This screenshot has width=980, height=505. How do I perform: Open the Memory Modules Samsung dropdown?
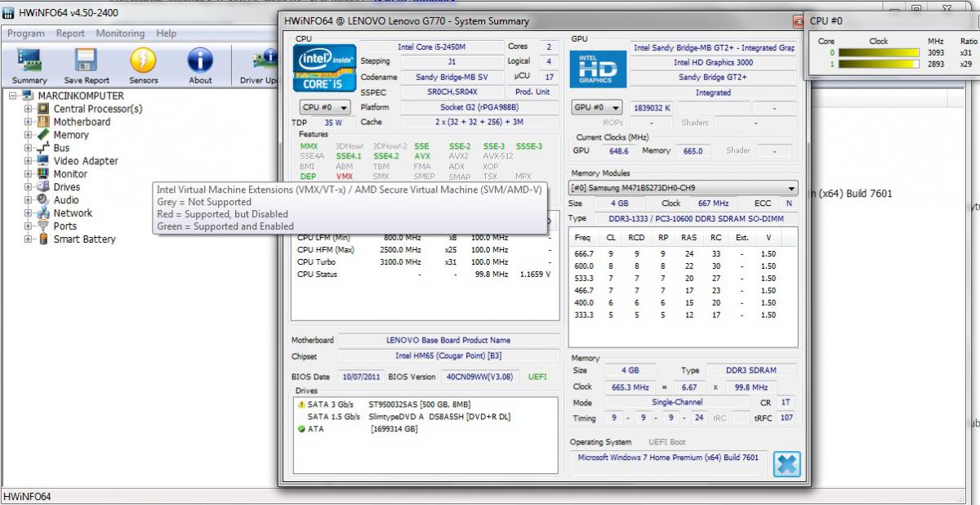[683, 188]
